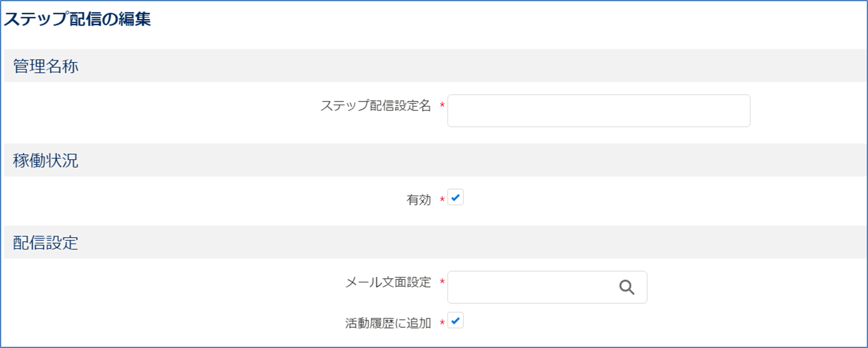Uncheck the 有効 checkbox
This screenshot has height=348, width=868.
coord(456,198)
